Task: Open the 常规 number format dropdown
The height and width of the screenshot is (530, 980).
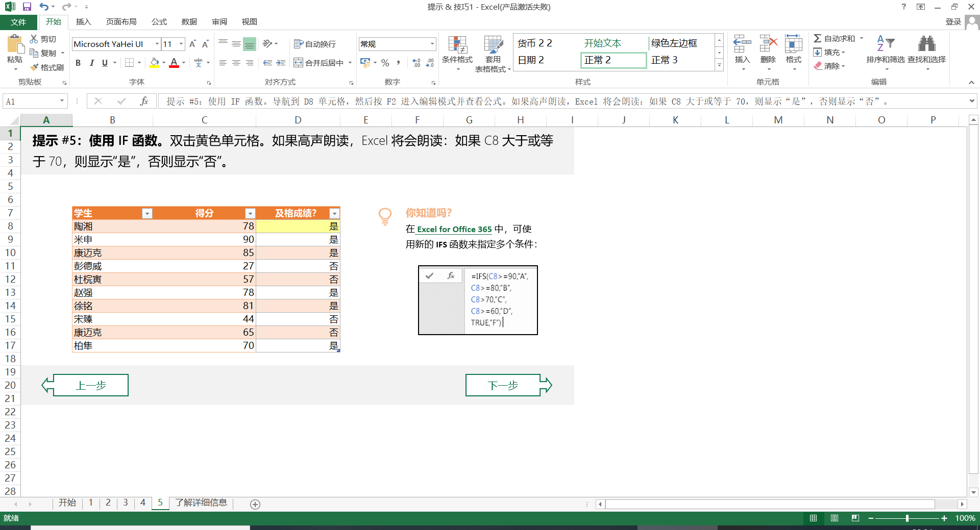Action: click(431, 44)
